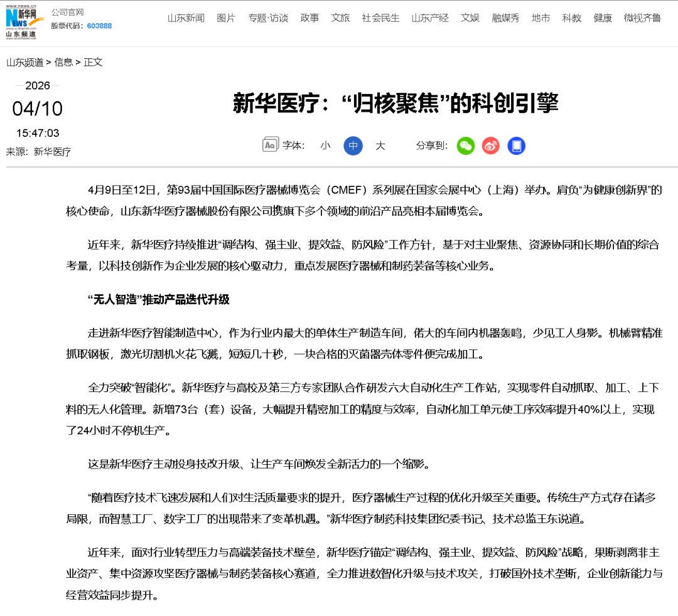Click sentence 这是新华医疗主动投身技改升级
The height and width of the screenshot is (616, 678).
pos(259,464)
